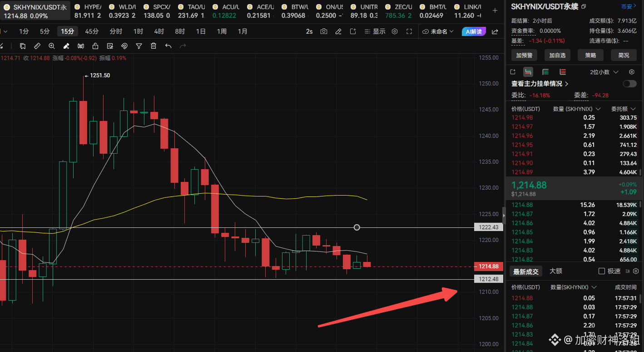Image resolution: width=644 pixels, height=352 pixels.
Task: Select the ruler measurement tool
Action: 37,46
